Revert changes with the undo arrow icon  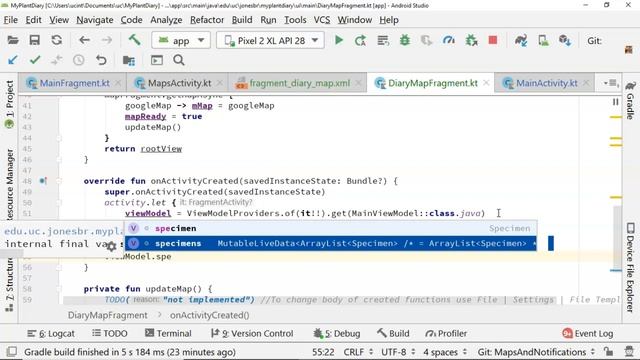101,60
